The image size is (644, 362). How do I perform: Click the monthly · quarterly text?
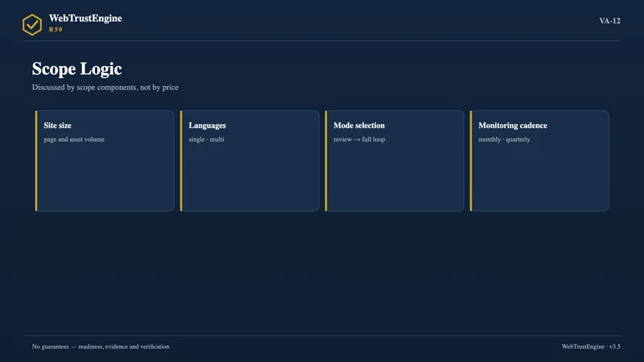(x=504, y=139)
